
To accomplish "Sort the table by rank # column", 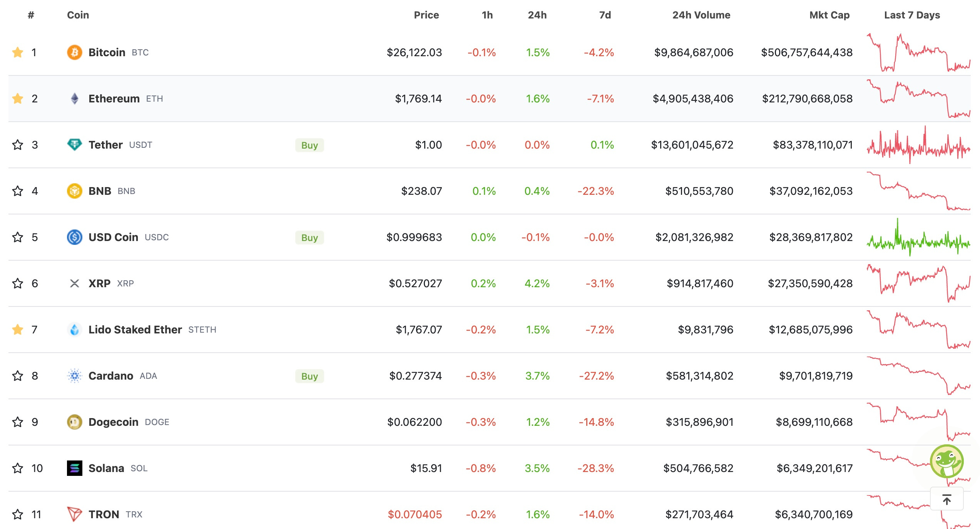I will (x=31, y=15).
